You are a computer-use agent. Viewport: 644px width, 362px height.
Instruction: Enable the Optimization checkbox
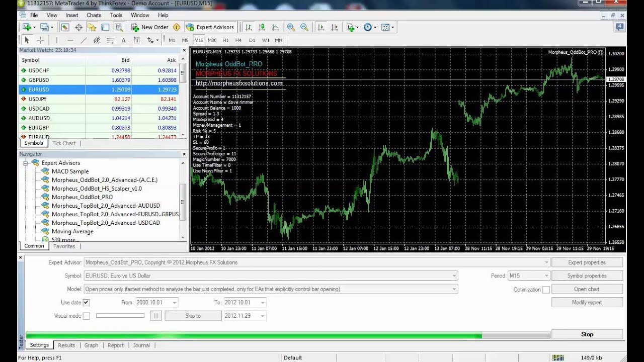[546, 290]
